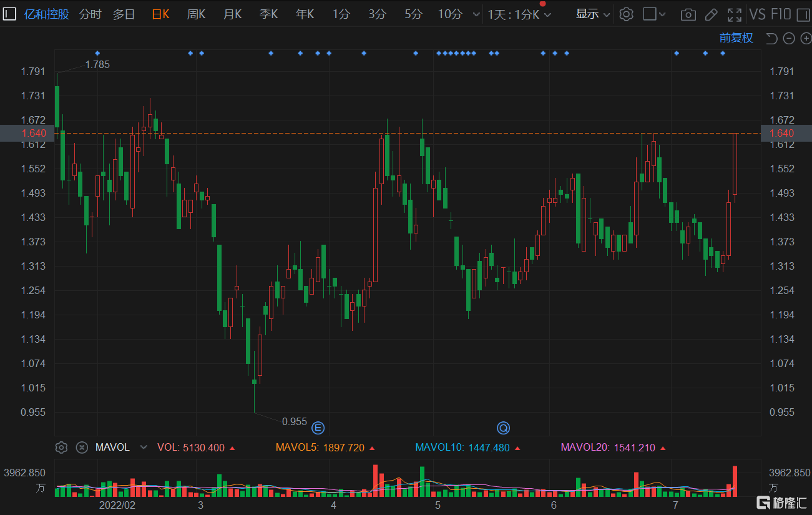
Task: Open chart settings gear in top toolbar
Action: (627, 14)
